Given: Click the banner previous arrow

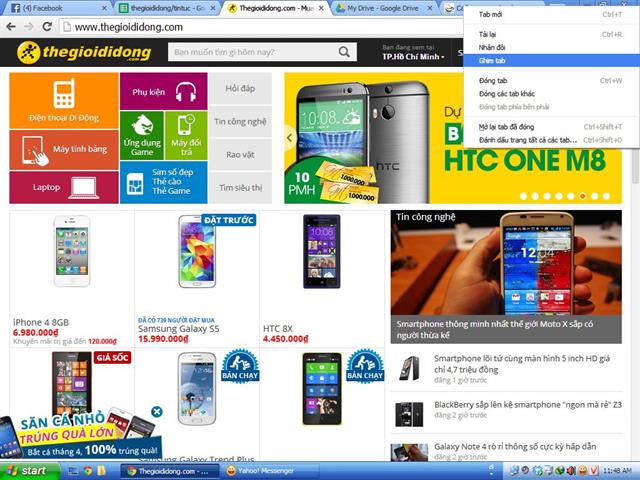Looking at the screenshot, I should [x=290, y=138].
